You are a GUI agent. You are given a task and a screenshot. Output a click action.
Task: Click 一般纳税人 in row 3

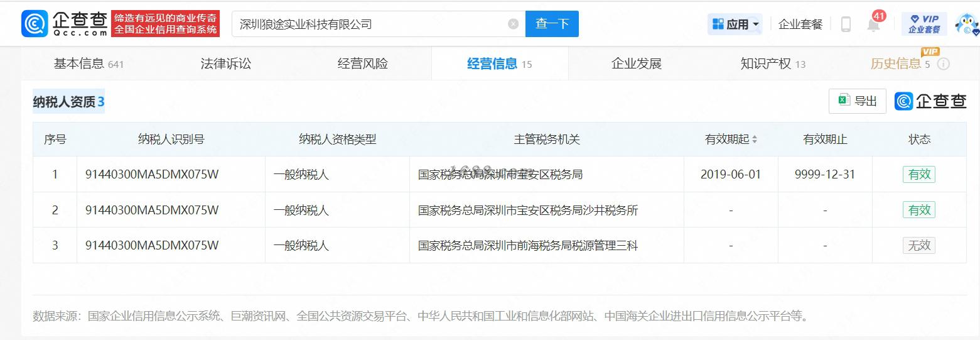click(x=301, y=245)
